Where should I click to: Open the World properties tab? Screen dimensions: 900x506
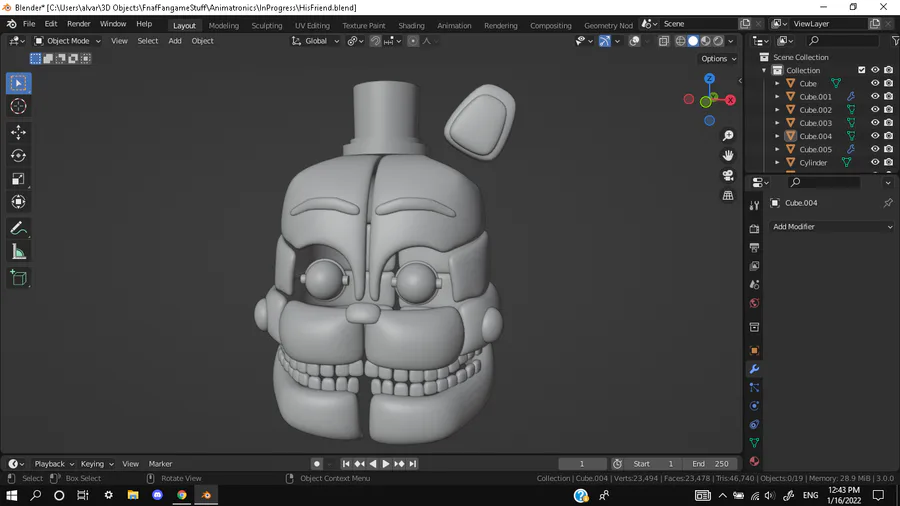(754, 303)
